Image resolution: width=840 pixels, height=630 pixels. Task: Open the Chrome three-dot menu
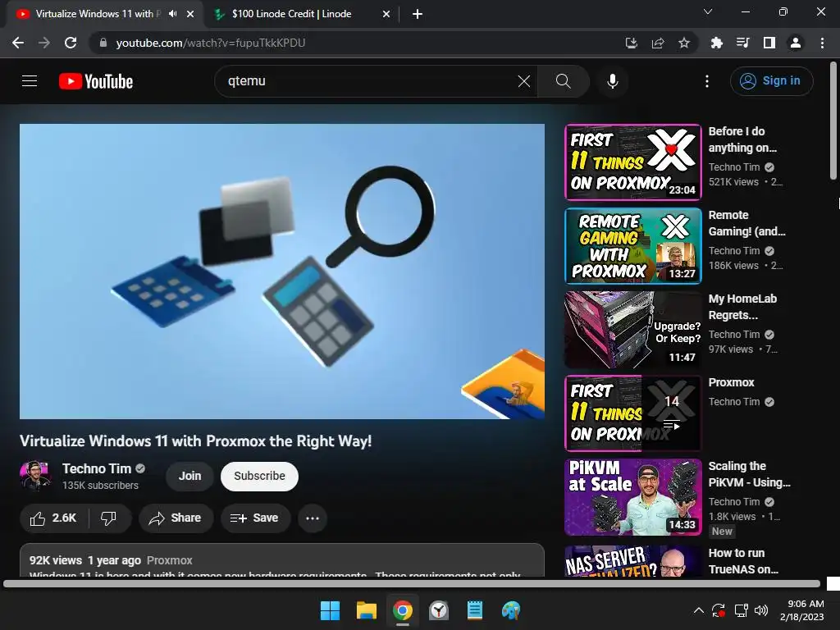(x=822, y=43)
